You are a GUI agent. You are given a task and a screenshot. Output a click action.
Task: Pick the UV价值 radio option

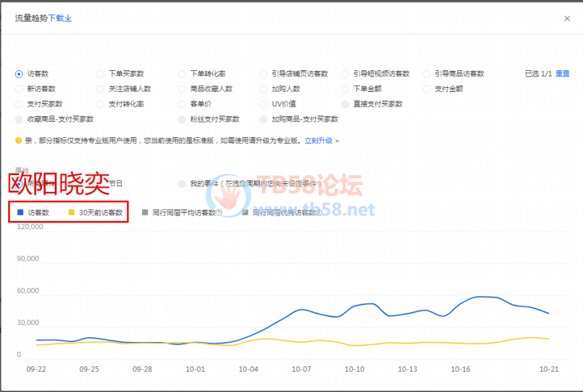tap(263, 104)
